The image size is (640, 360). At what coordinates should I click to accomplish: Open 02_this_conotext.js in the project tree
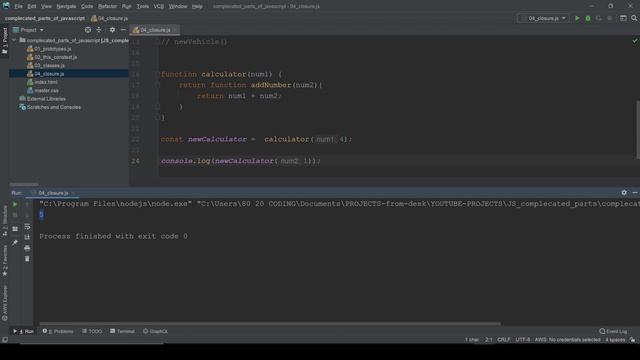coord(56,57)
